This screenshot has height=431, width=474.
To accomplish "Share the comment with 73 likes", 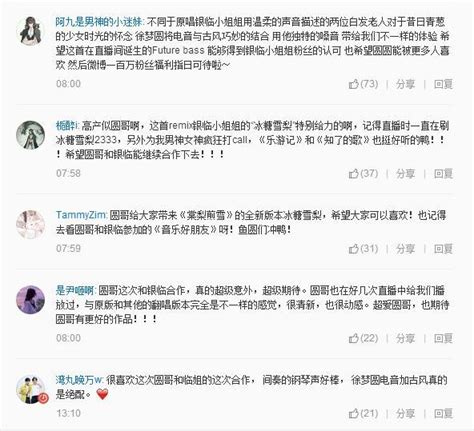I will [x=405, y=84].
